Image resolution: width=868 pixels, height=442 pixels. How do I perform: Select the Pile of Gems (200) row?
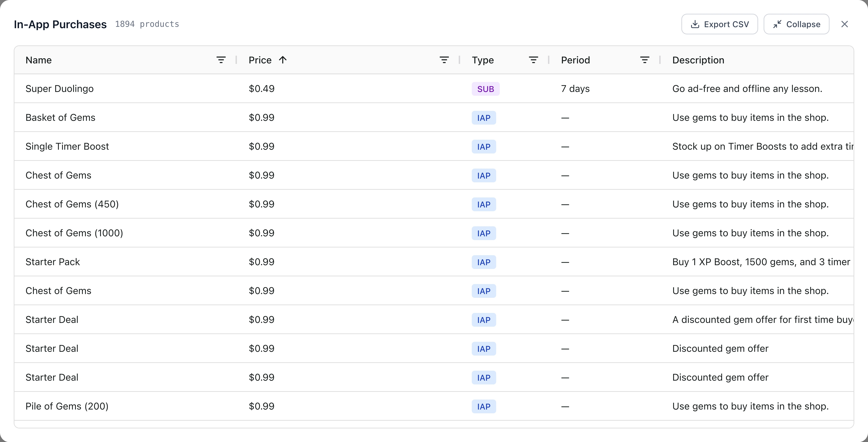click(434, 406)
